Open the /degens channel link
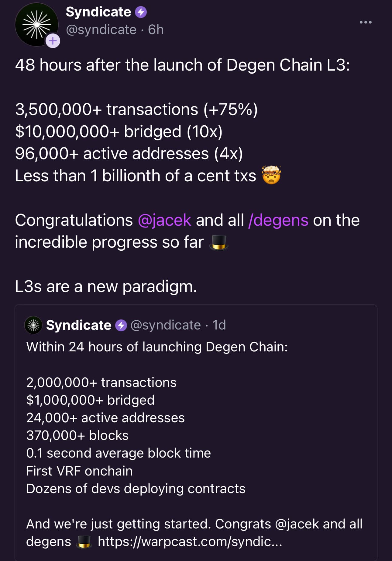This screenshot has width=392, height=561. coord(278,220)
